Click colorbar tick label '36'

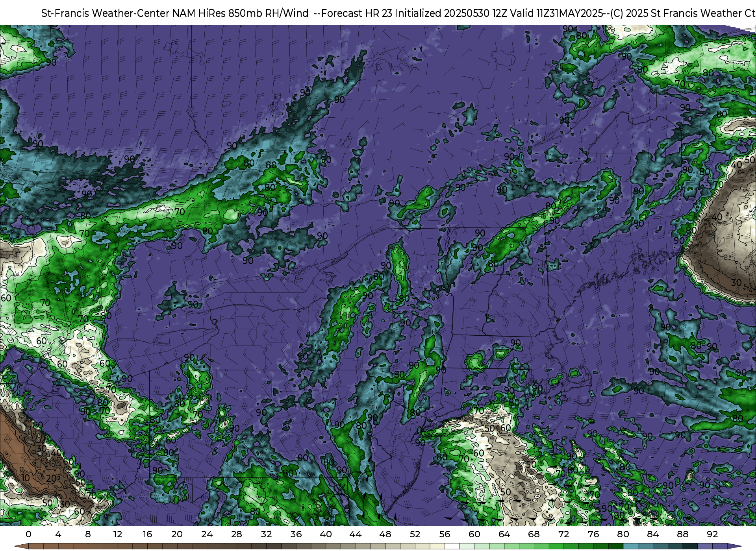(x=296, y=534)
